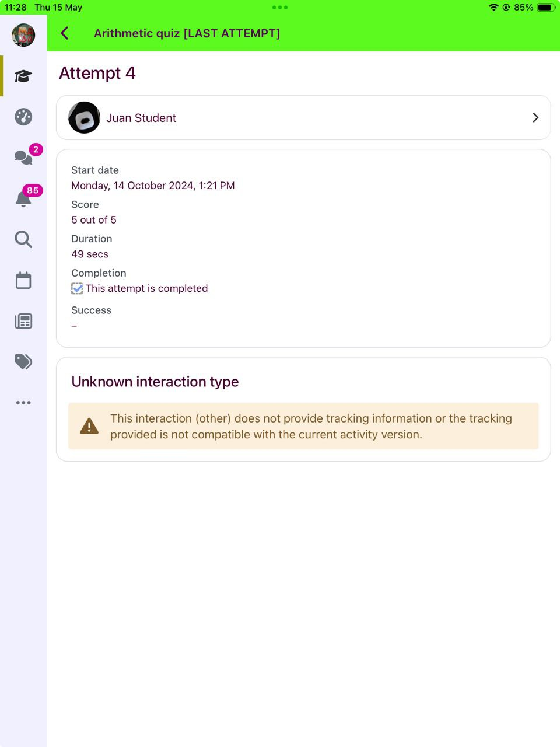
Task: Open the site news newspaper icon
Action: 23,321
